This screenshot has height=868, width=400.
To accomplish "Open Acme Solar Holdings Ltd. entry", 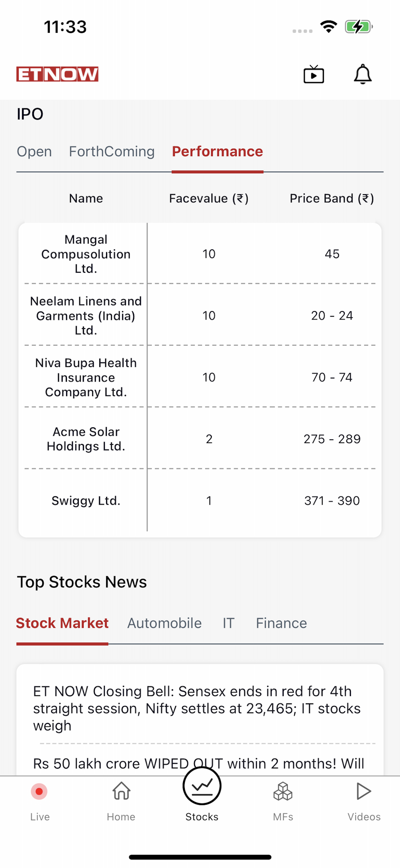I will coord(200,439).
